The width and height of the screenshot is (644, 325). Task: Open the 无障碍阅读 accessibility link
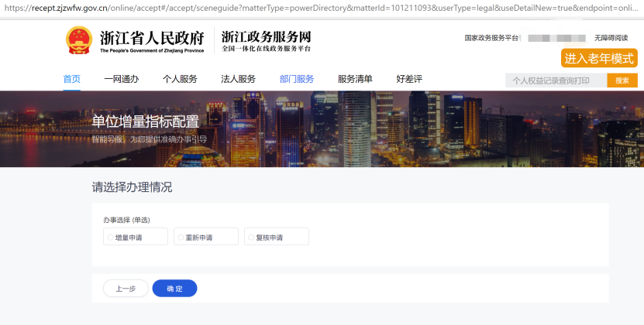pyautogui.click(x=611, y=38)
